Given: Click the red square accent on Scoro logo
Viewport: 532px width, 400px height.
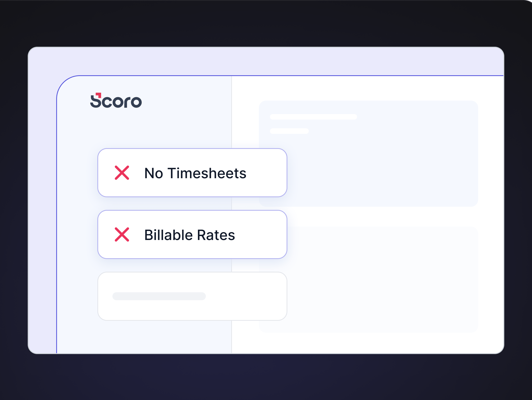Looking at the screenshot, I should [98, 95].
